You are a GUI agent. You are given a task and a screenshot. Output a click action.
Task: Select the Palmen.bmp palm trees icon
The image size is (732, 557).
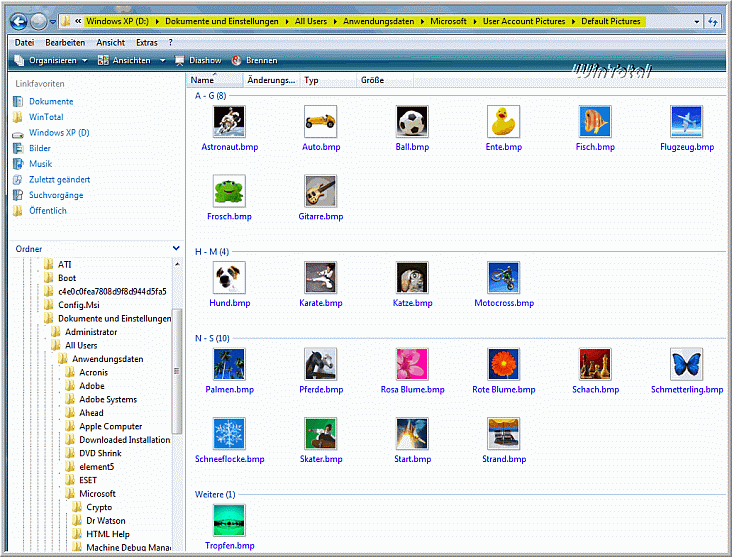point(229,364)
